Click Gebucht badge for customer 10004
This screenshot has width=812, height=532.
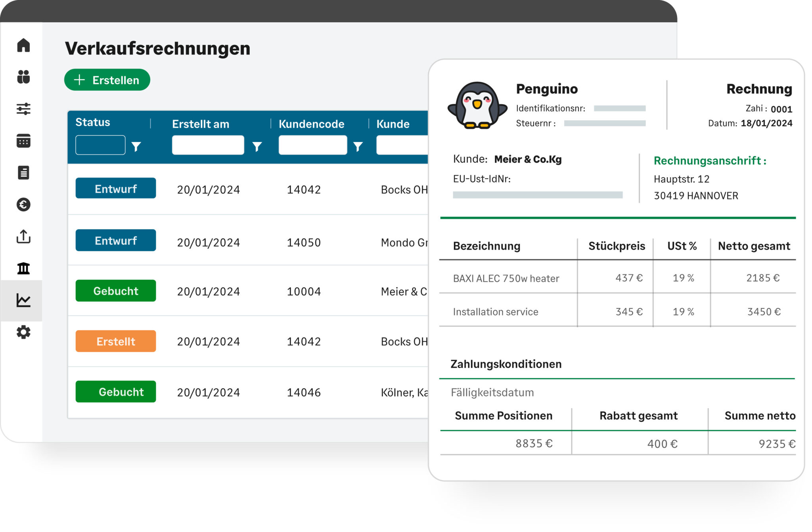coord(116,291)
